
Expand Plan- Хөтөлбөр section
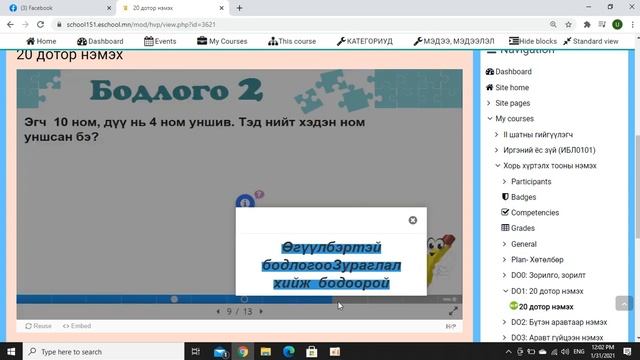coord(505,260)
